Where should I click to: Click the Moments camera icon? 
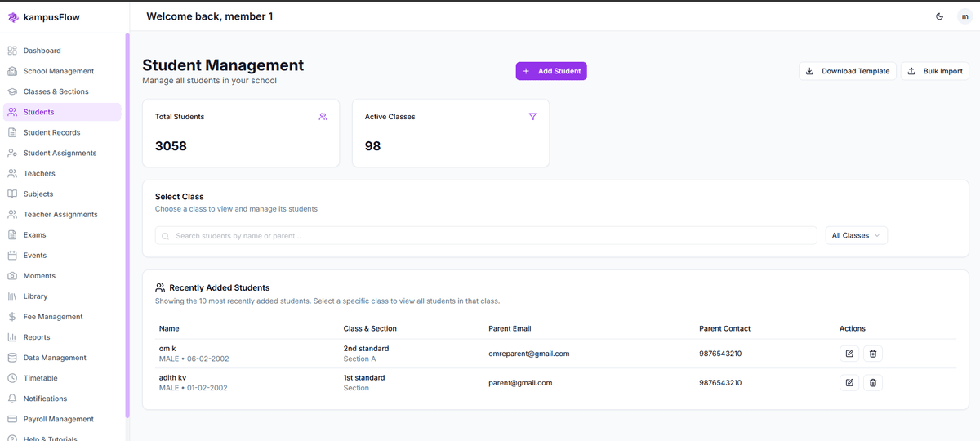[12, 276]
